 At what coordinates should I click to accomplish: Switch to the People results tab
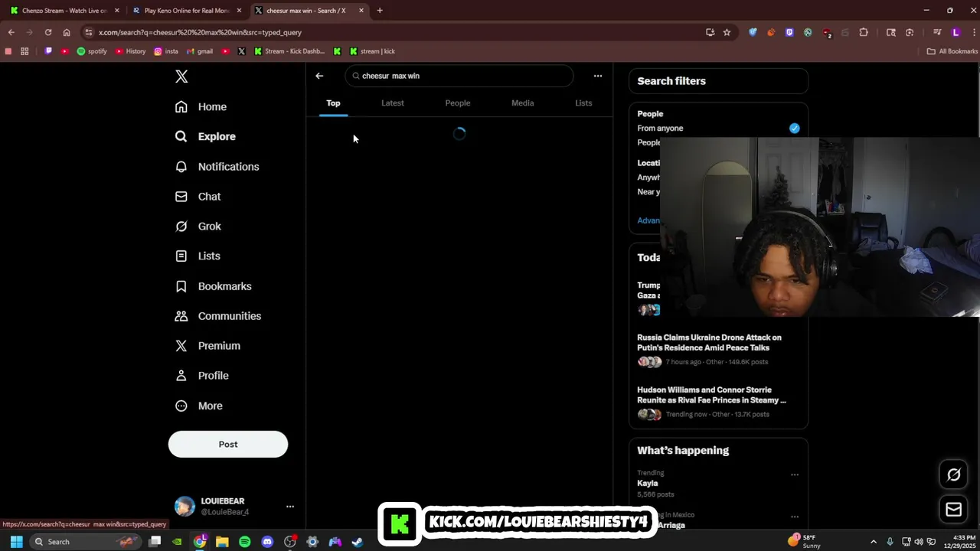458,103
